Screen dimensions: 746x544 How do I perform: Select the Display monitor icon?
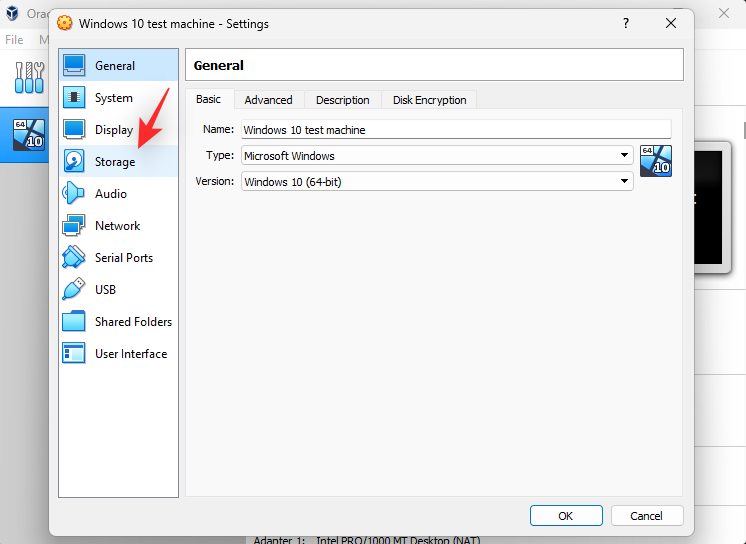(x=74, y=129)
